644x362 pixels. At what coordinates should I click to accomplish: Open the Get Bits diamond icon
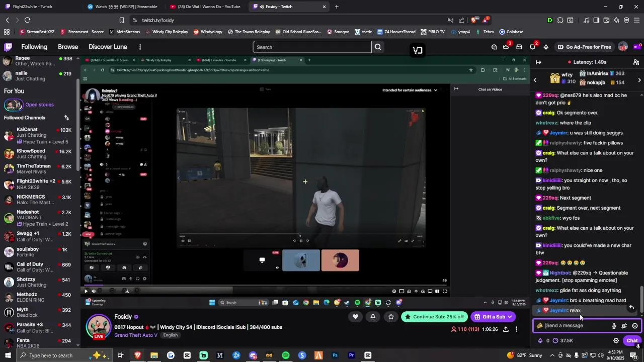[x=546, y=47]
